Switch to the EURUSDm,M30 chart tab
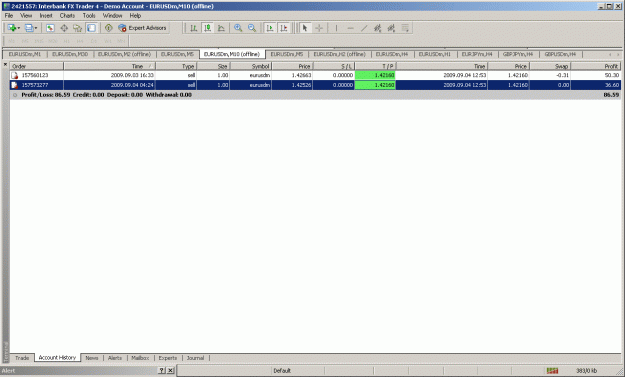 70,54
